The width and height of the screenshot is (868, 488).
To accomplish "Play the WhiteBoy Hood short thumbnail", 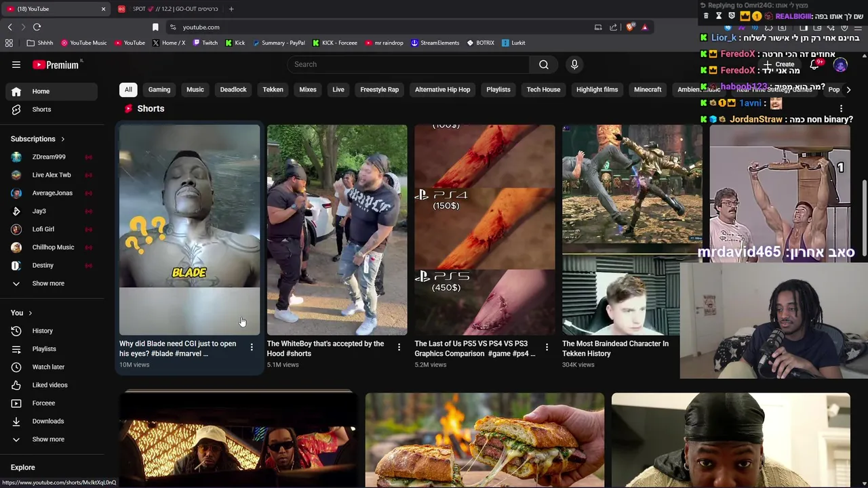I will (337, 230).
